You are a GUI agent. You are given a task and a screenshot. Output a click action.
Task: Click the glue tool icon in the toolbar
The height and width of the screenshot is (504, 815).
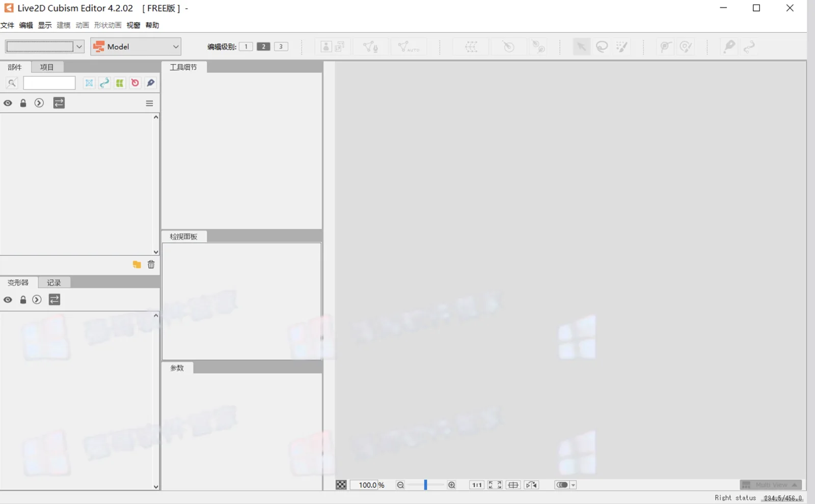[538, 47]
